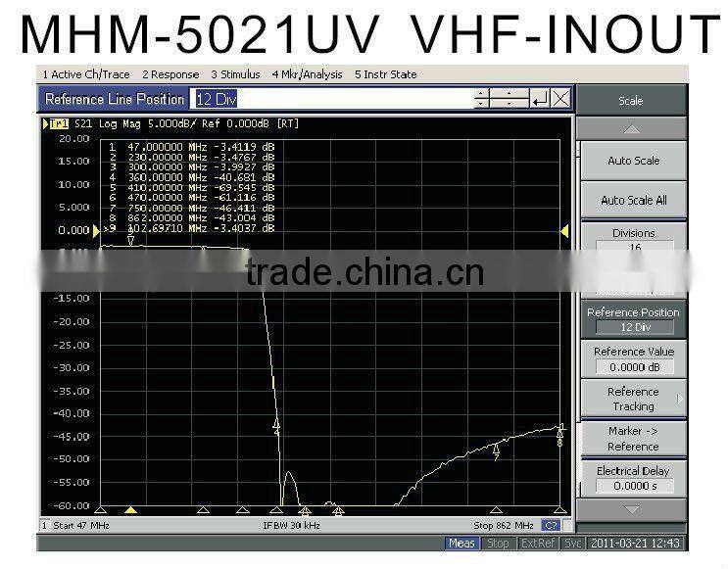Image resolution: width=728 pixels, height=569 pixels.
Task: Select the Divisions softkey showing 16
Action: click(x=633, y=240)
